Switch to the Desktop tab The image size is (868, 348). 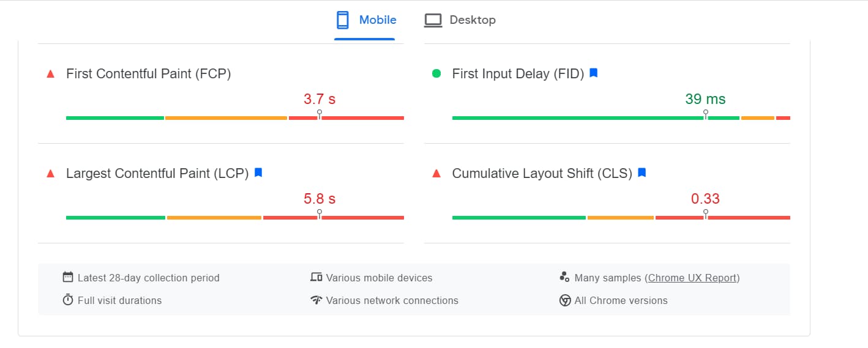point(460,20)
